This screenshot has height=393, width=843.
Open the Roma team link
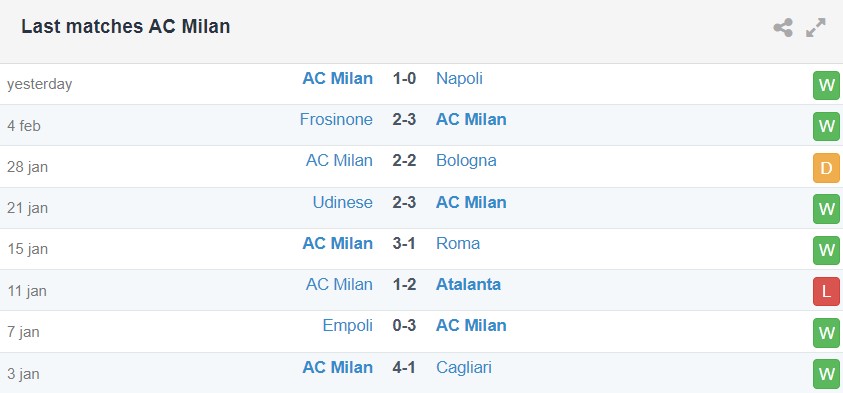click(x=458, y=244)
